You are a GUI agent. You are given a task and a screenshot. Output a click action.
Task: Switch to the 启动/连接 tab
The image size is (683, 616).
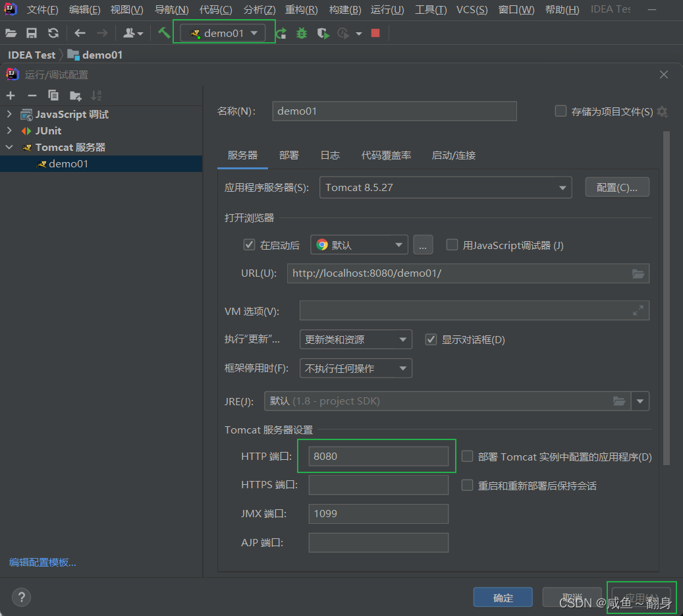tap(453, 155)
